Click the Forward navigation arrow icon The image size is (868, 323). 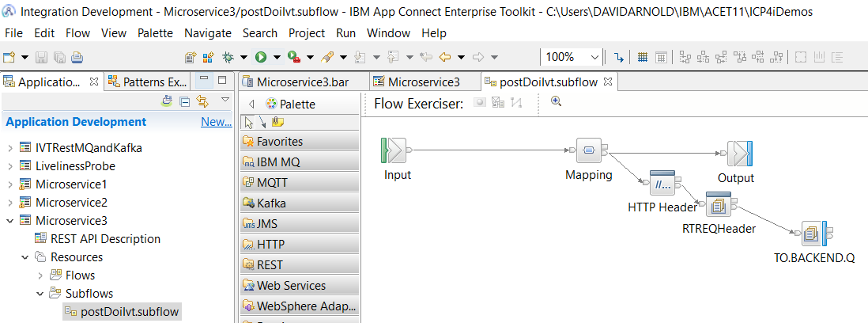pyautogui.click(x=478, y=56)
